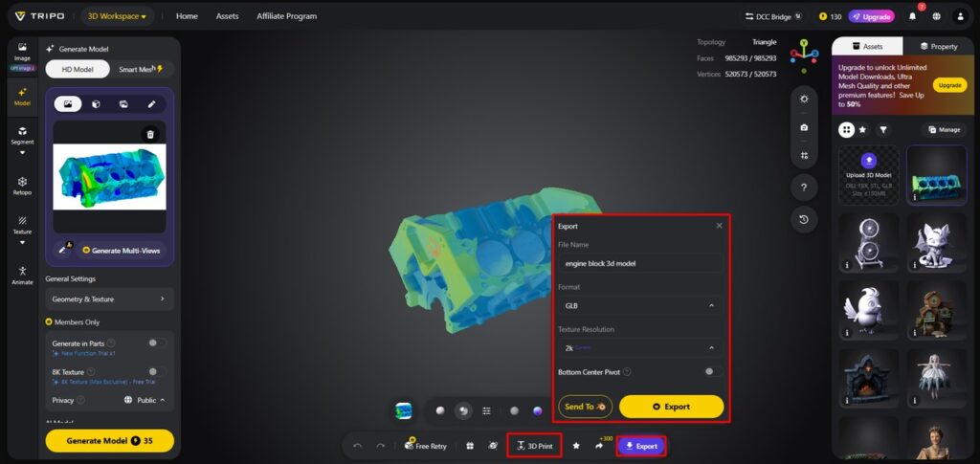
Task: Select the image-to-model input mode icon
Action: (x=68, y=104)
